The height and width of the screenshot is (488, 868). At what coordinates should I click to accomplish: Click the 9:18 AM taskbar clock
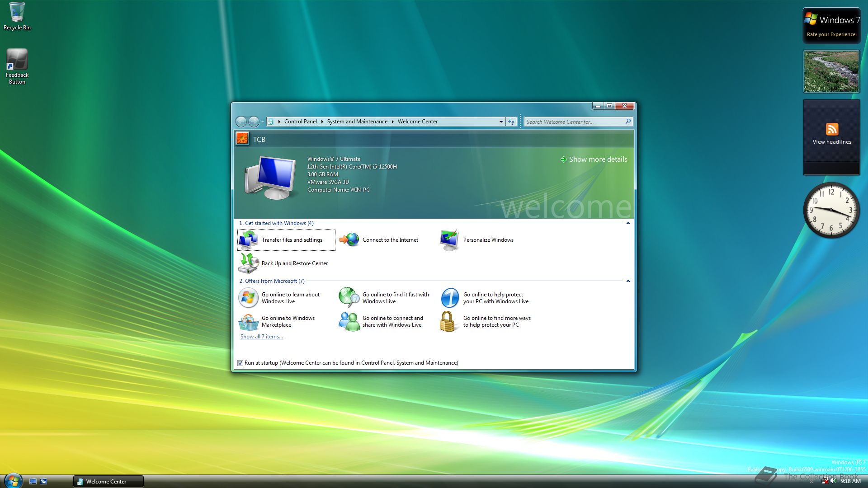tap(850, 481)
